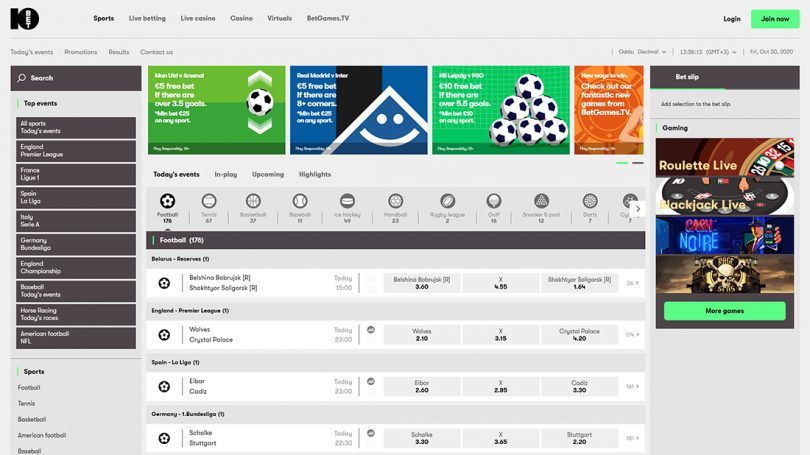810x455 pixels.
Task: Open the Cash Noire game thumbnail
Action: point(724,235)
